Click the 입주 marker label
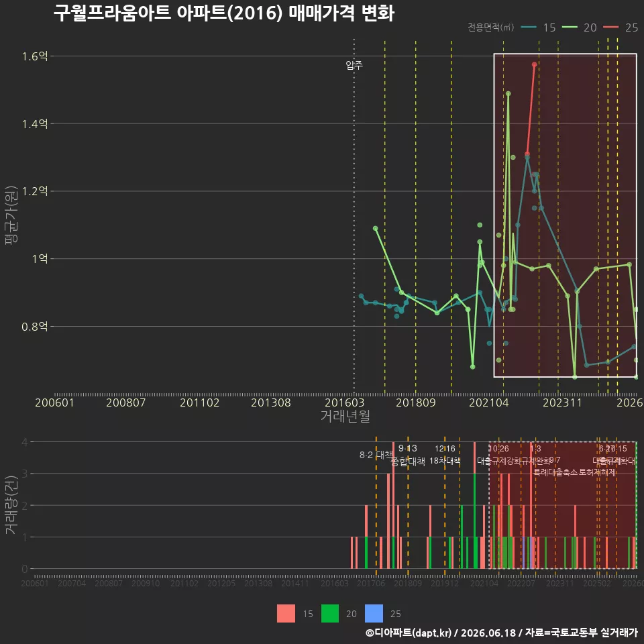 tap(354, 65)
